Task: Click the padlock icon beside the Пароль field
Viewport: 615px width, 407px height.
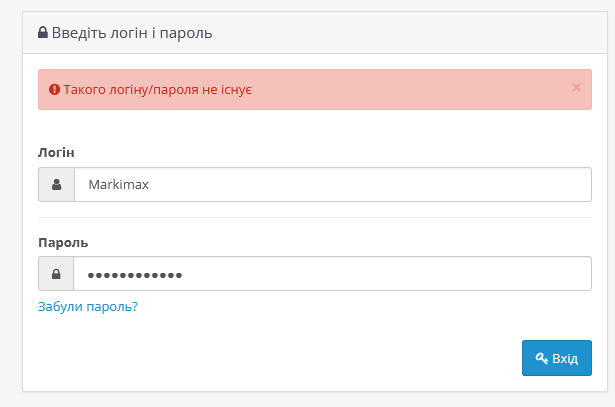Action: (56, 275)
